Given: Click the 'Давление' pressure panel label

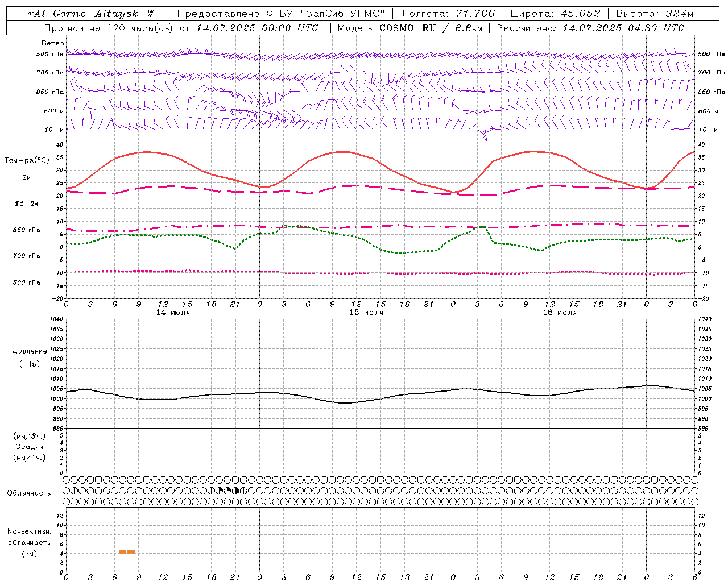Looking at the screenshot, I should [30, 351].
